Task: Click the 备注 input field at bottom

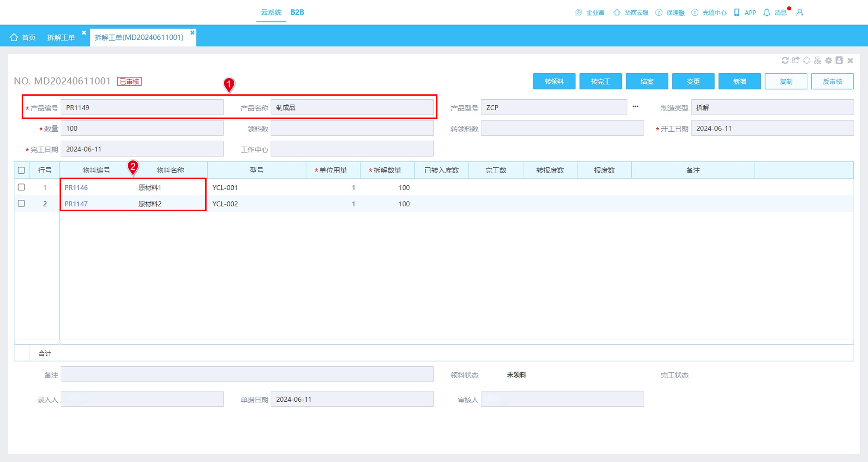Action: (x=247, y=374)
